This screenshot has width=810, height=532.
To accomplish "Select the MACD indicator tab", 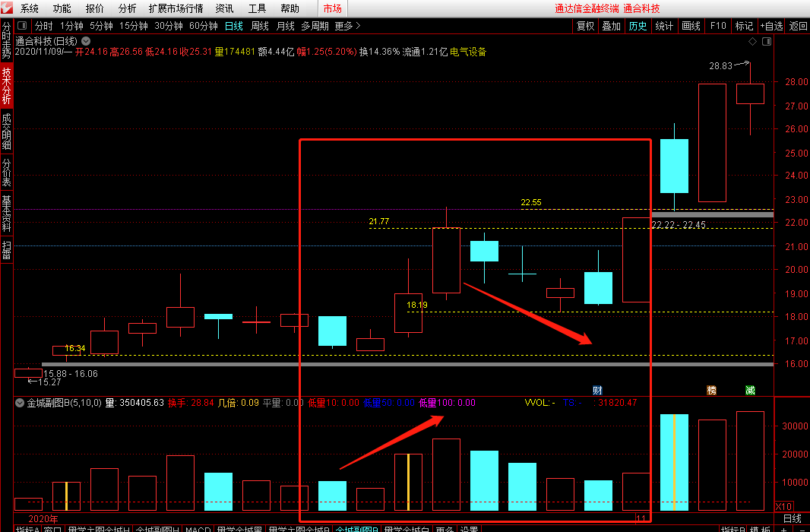I will pos(198,530).
